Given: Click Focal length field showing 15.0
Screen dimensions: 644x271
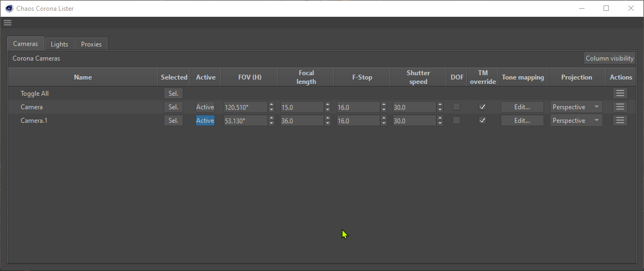Looking at the screenshot, I should click(x=302, y=107).
